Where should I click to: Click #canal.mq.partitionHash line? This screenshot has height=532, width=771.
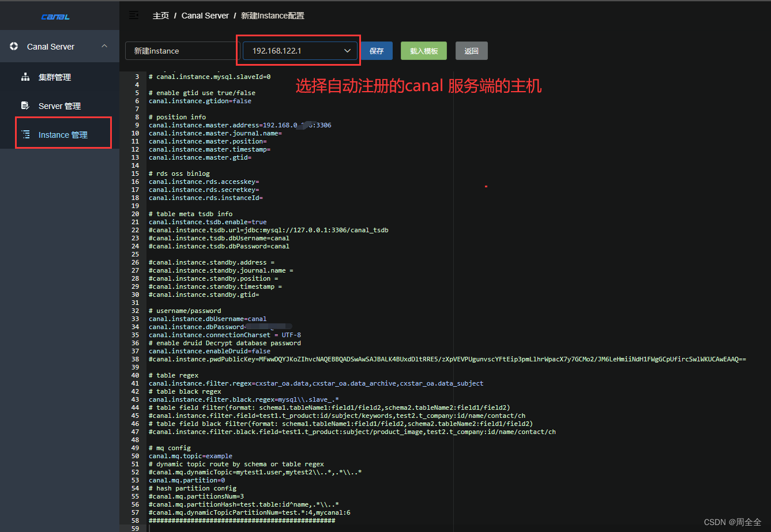click(244, 504)
